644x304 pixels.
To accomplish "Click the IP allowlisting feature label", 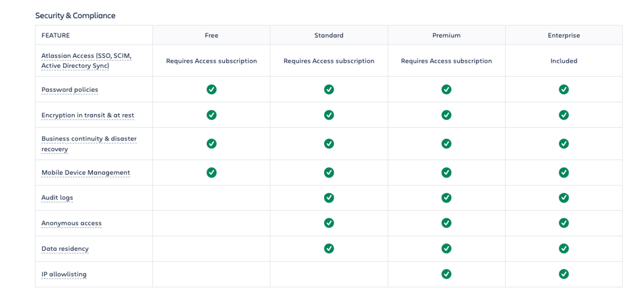I will click(x=64, y=274).
